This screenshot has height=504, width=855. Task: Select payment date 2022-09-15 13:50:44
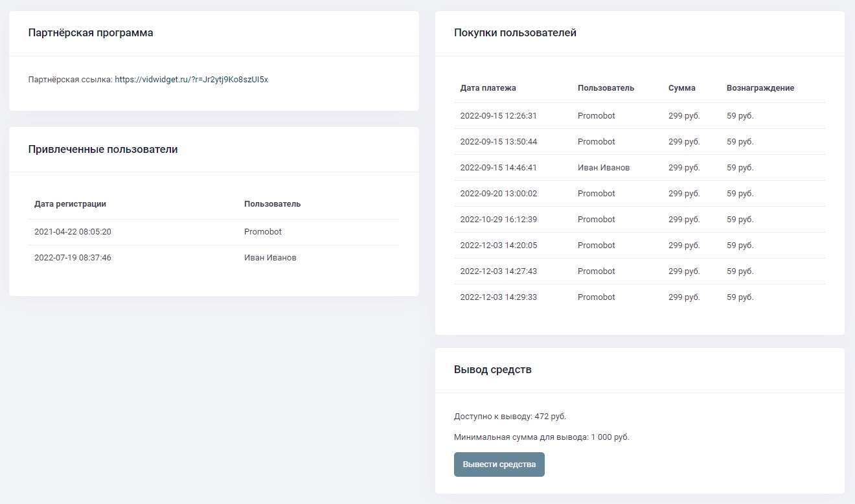(x=499, y=142)
